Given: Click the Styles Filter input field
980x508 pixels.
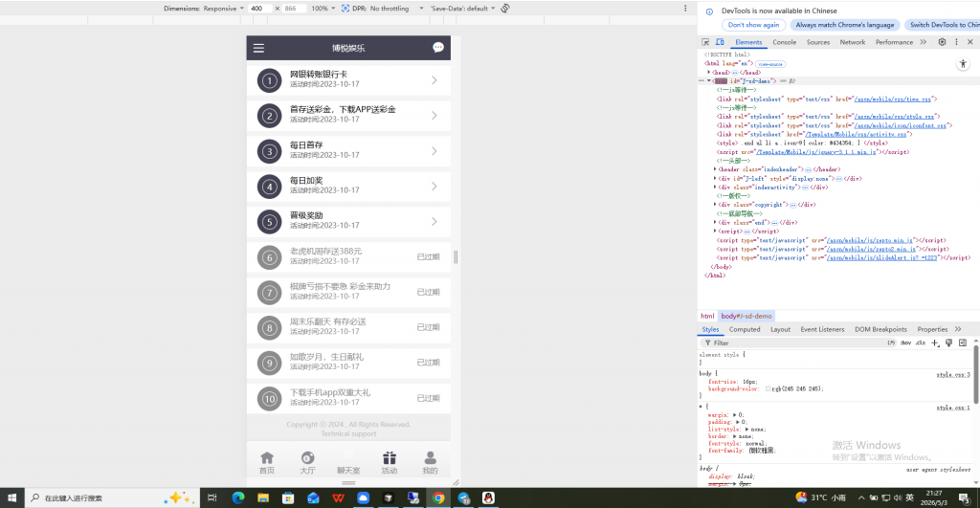Looking at the screenshot, I should (x=793, y=342).
